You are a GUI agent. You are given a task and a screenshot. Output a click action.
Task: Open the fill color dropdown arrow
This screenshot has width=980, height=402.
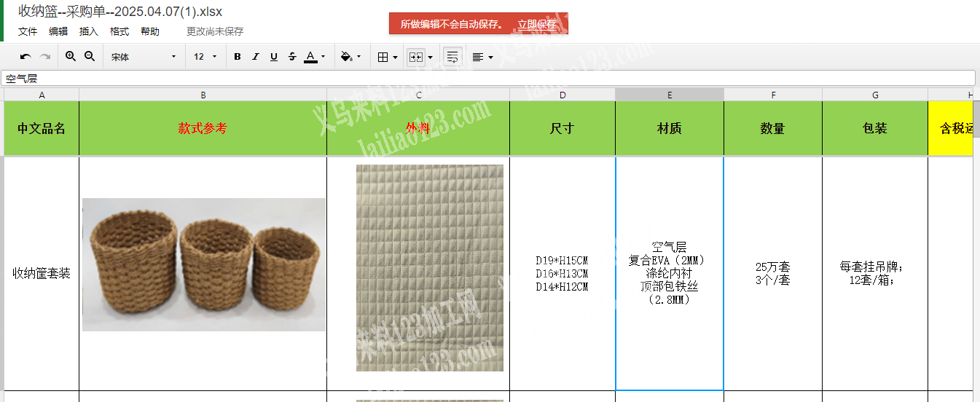[x=358, y=57]
